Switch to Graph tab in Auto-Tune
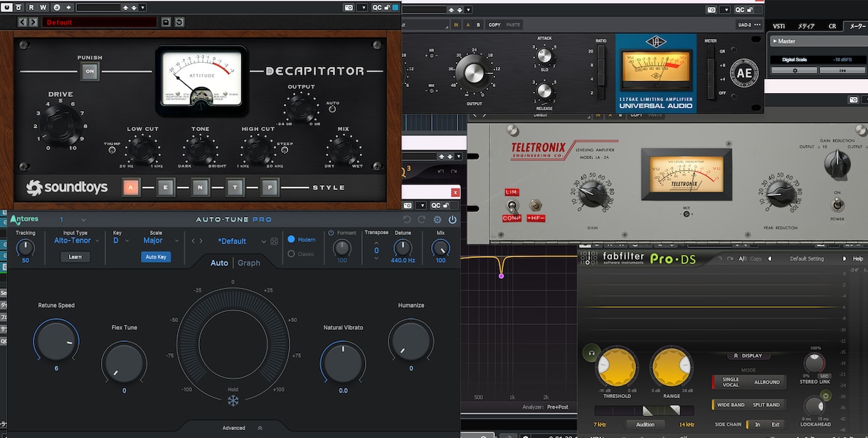This screenshot has height=438, width=868. [249, 263]
